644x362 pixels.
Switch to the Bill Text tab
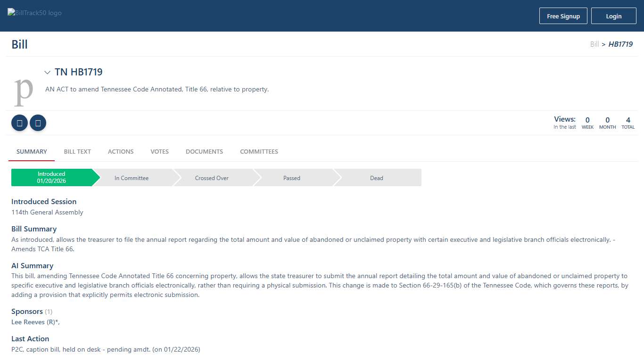click(77, 152)
